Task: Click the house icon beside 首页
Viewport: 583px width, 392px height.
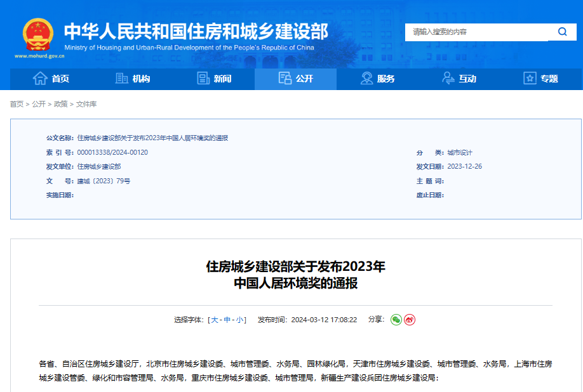Action: (40, 78)
